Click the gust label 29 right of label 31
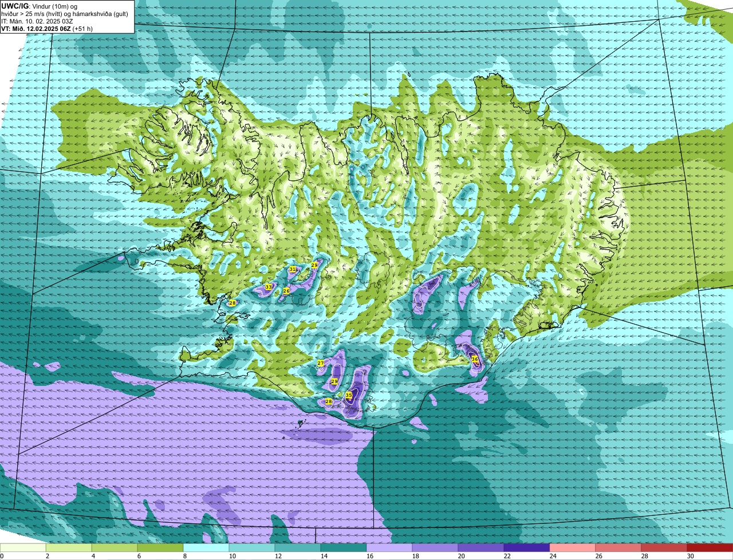 click(314, 265)
